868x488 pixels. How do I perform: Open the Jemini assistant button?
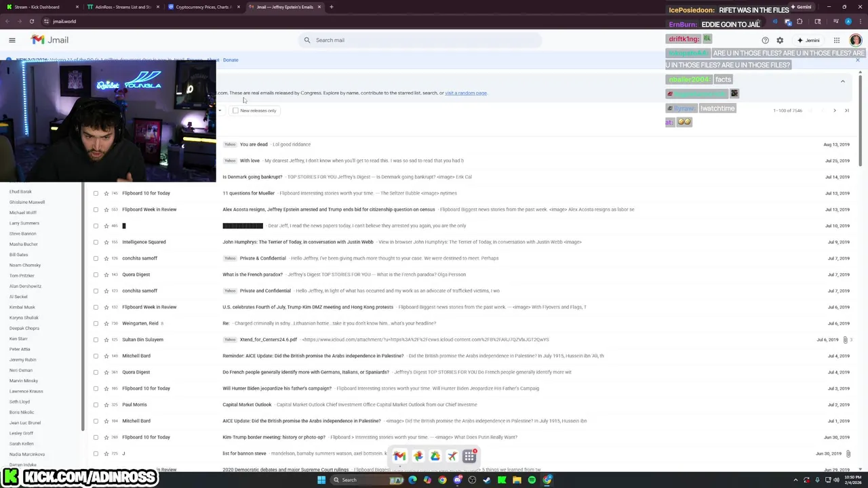tap(808, 40)
